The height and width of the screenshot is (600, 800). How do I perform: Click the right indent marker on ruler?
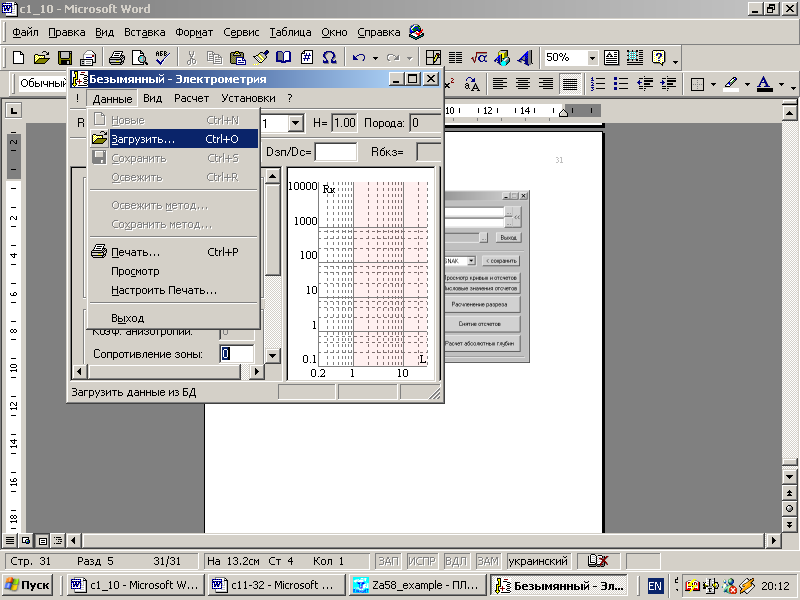point(563,111)
